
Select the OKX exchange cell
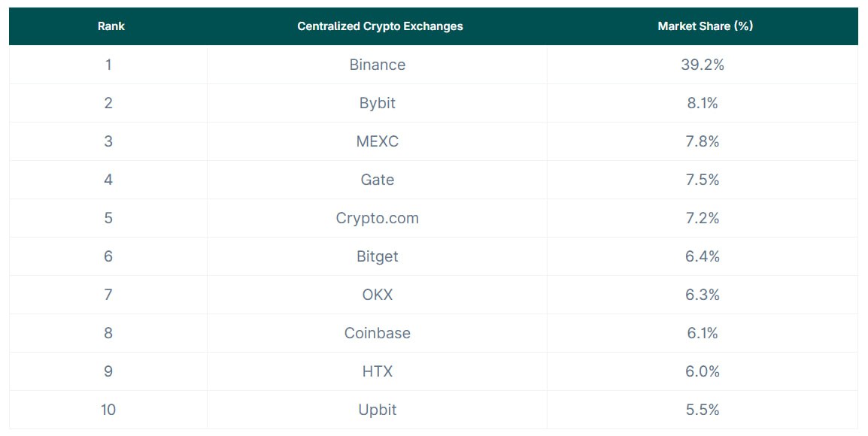[x=378, y=295]
